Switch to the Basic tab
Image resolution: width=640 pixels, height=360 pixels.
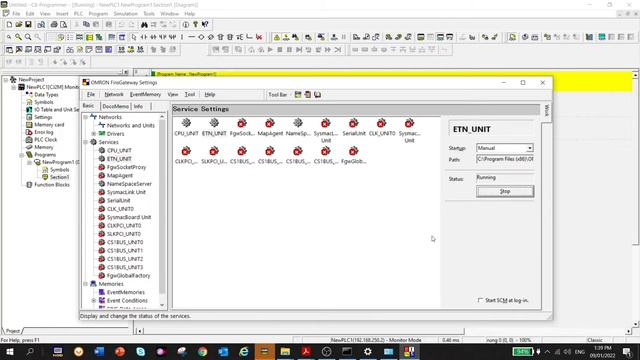point(88,106)
